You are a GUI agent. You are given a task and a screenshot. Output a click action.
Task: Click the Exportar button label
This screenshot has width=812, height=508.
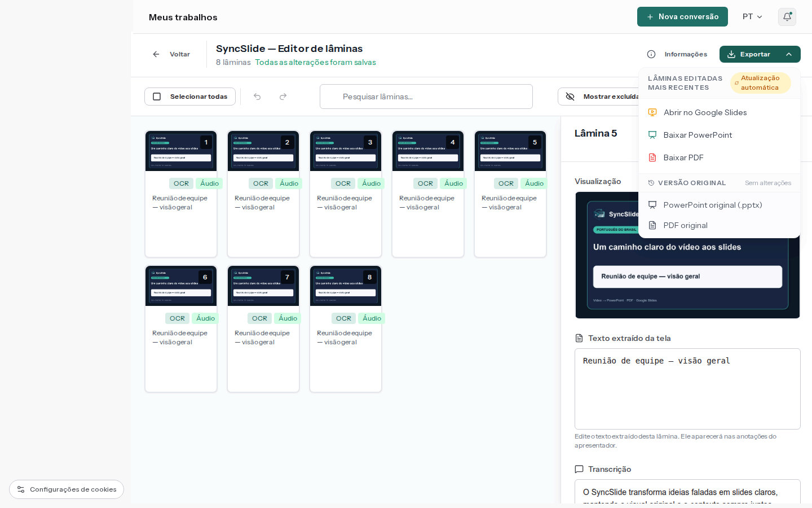755,54
